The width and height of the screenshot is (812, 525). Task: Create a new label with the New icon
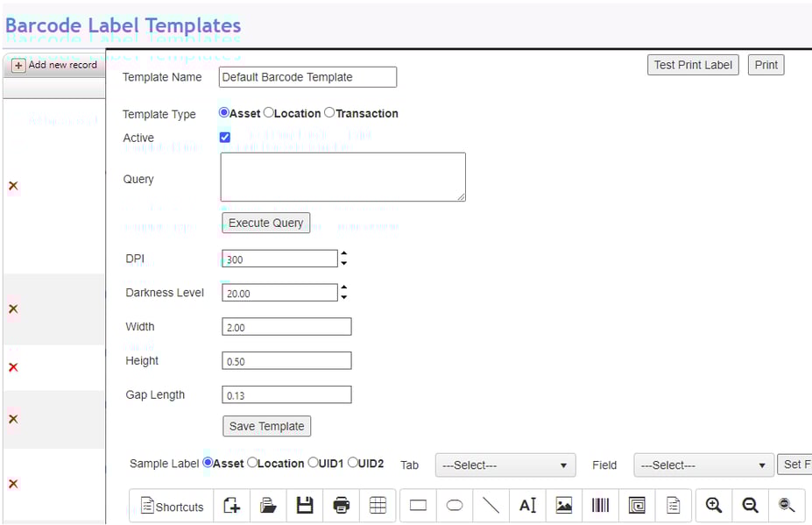pos(231,505)
